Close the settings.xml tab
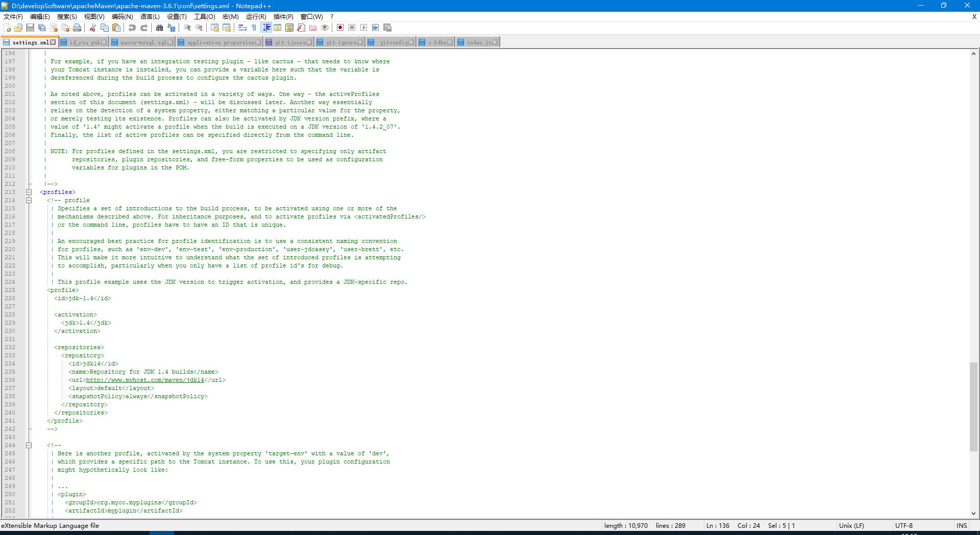Viewport: 980px width, 535px height. point(53,42)
